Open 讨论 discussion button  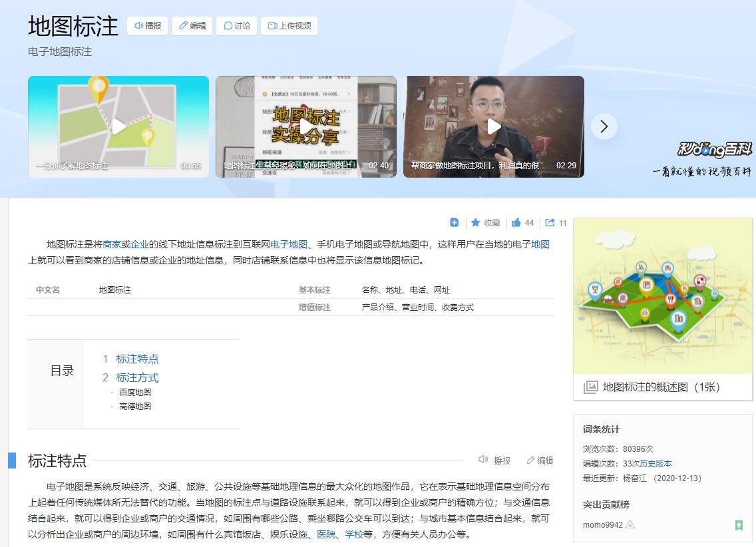pos(236,26)
